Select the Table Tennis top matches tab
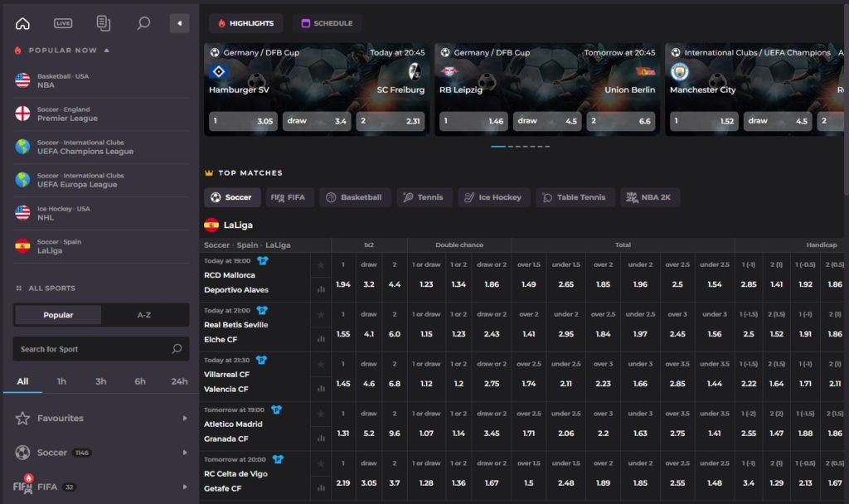 click(575, 197)
